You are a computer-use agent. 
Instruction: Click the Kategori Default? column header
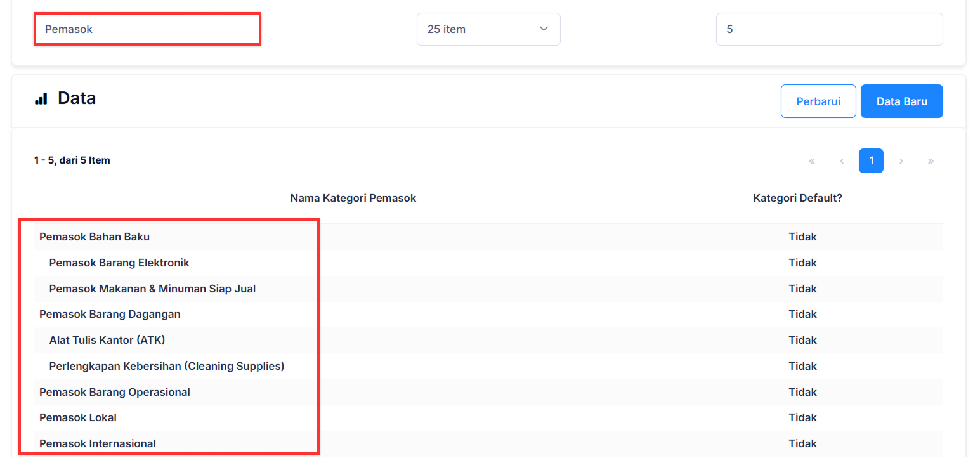(x=797, y=198)
